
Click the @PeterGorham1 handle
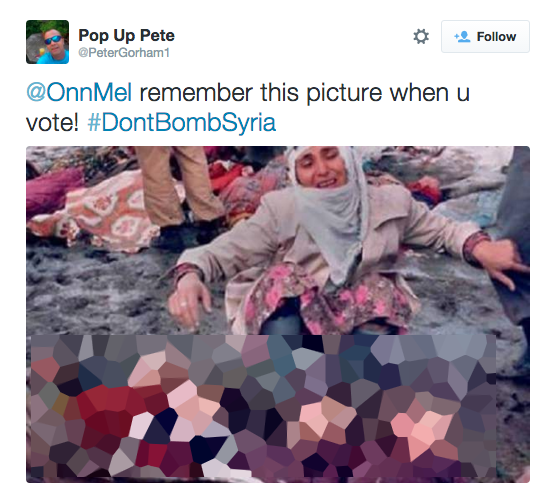coord(124,53)
